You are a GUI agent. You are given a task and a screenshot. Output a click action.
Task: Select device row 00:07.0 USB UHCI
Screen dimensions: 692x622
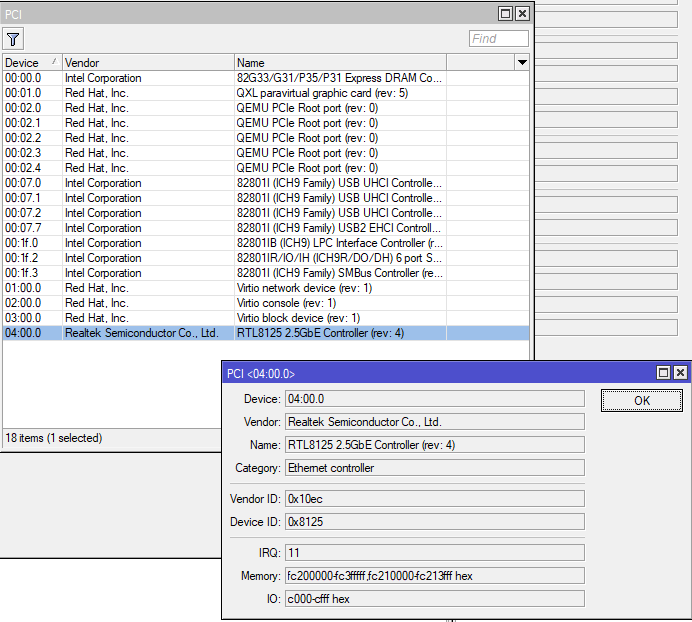tap(266, 183)
